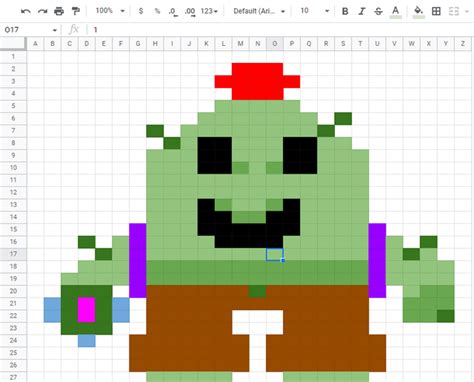Click the fx function icon
Screen dimensions: 474x382
(74, 30)
